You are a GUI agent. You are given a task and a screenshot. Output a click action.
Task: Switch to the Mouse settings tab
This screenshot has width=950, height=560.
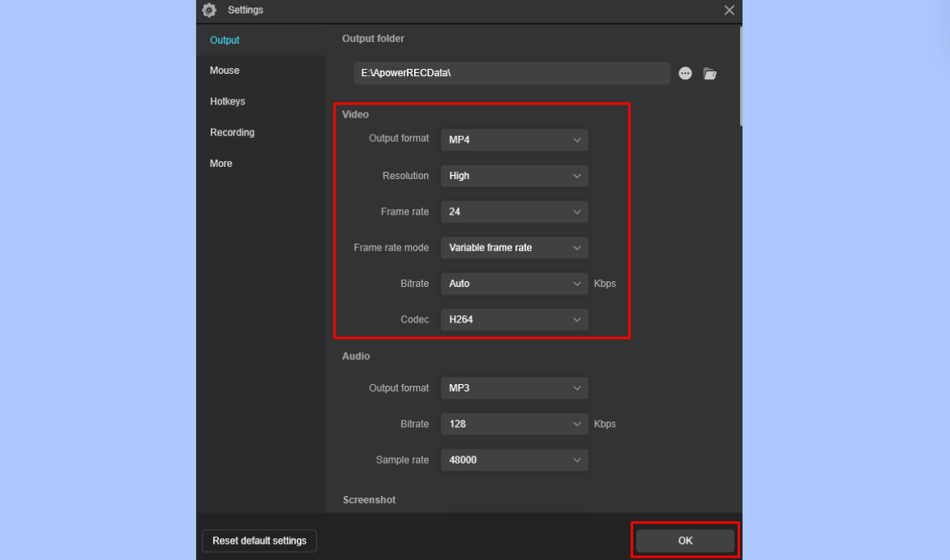[260, 71]
